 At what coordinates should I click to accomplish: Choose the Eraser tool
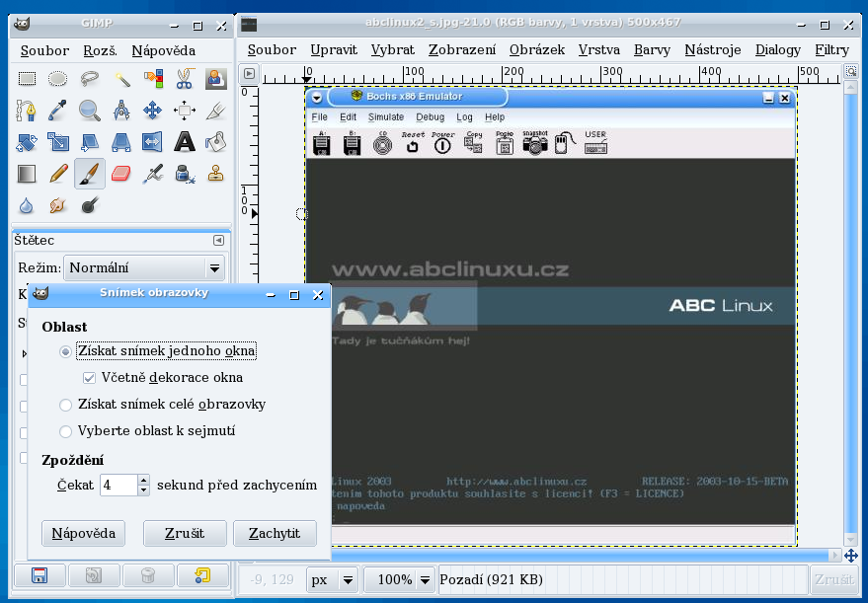tap(121, 174)
